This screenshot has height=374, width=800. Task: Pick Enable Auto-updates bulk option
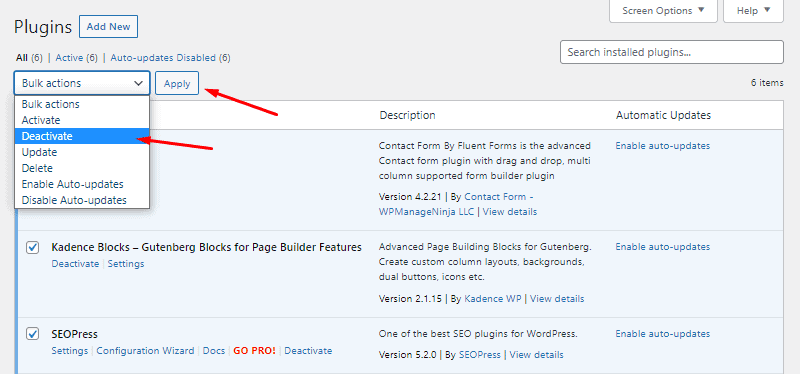pyautogui.click(x=82, y=184)
